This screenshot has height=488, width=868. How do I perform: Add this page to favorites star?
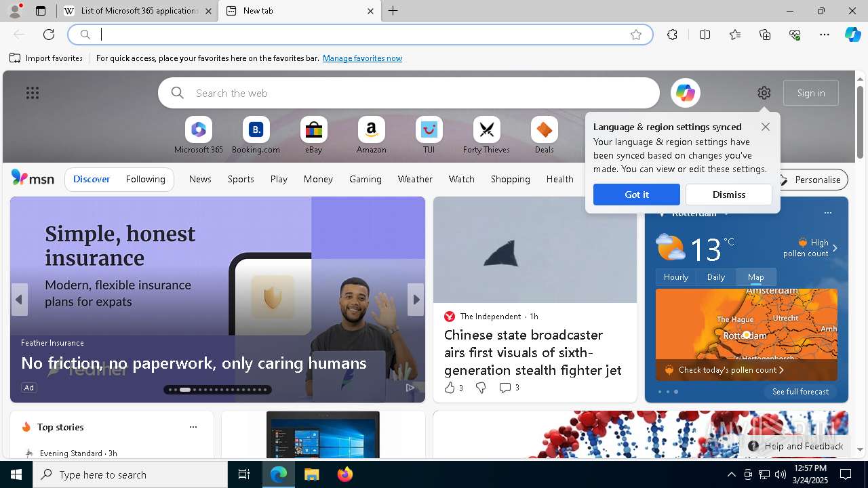point(636,35)
